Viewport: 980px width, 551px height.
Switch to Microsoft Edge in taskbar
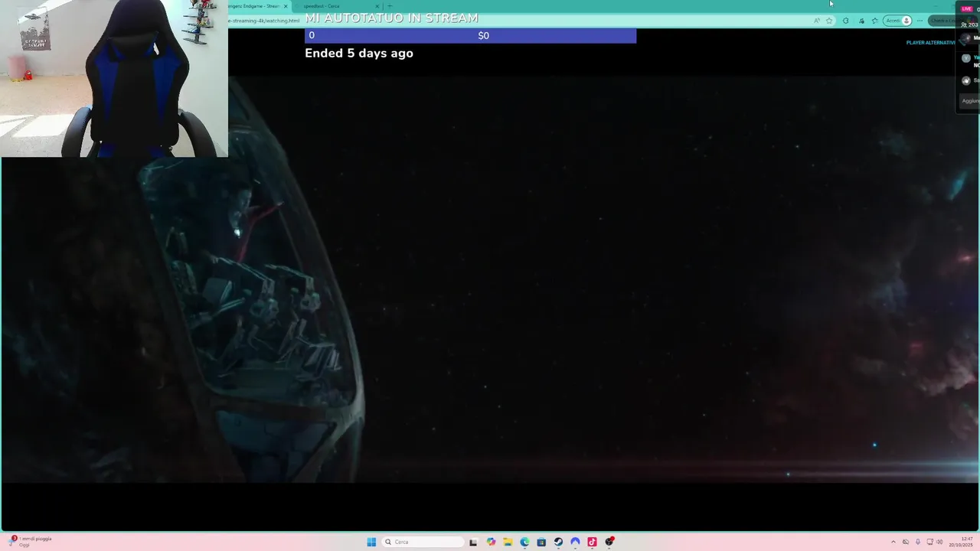pyautogui.click(x=524, y=542)
